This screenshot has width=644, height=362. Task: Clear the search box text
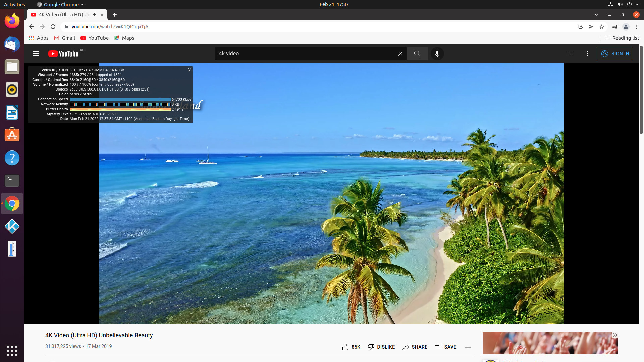click(400, 54)
